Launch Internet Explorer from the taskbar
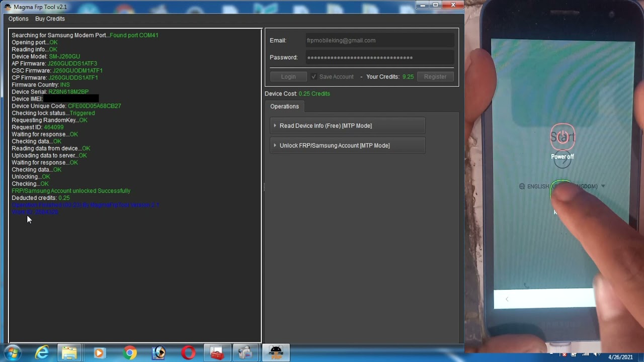Viewport: 644px width, 362px height. [x=42, y=353]
